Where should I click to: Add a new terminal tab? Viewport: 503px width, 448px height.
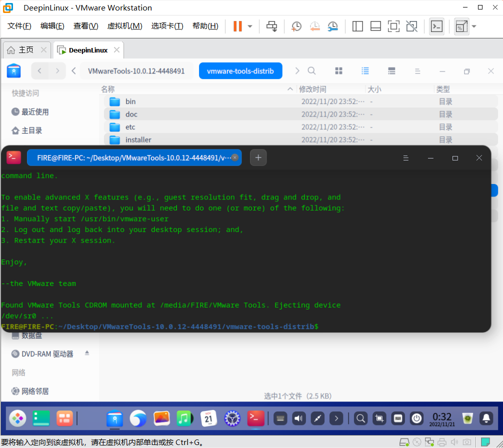click(258, 157)
